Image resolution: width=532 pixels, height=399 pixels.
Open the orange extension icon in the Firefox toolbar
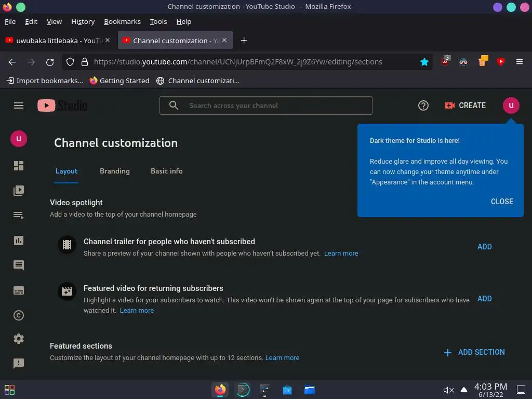pos(482,61)
